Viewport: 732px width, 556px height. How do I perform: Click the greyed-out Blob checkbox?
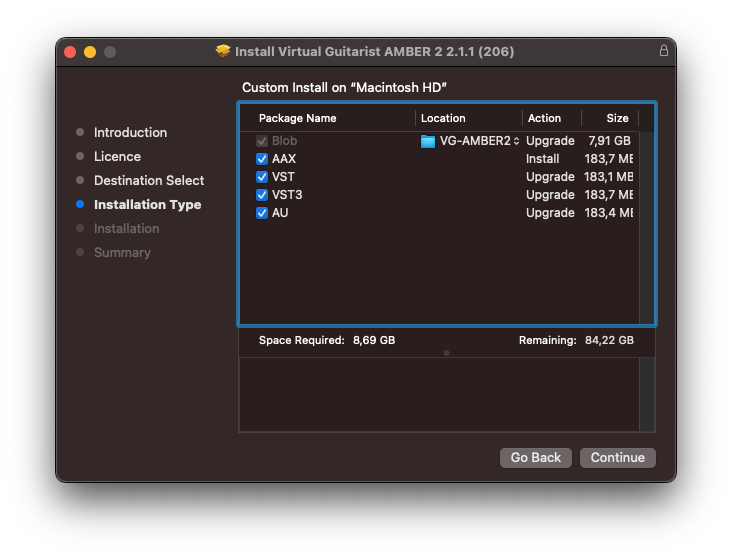point(262,141)
